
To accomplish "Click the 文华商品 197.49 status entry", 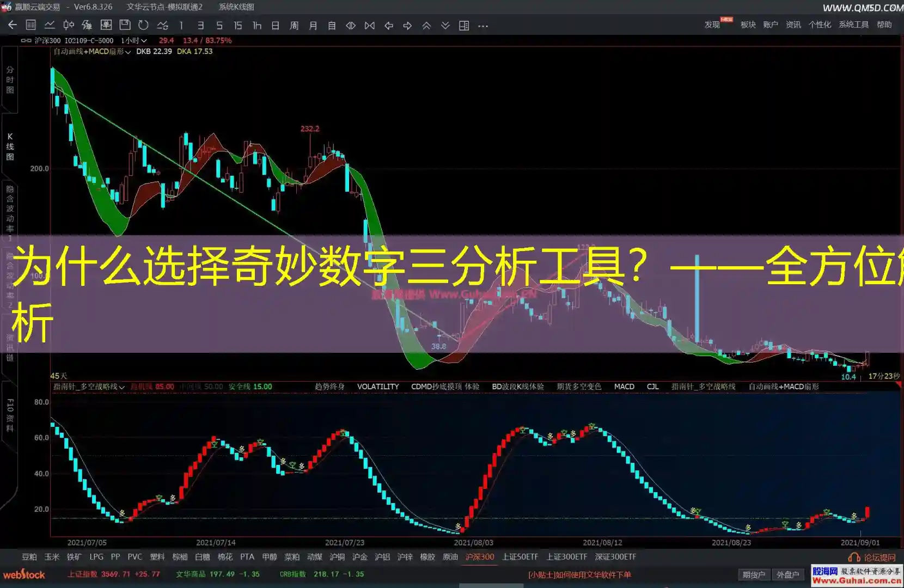I will (218, 574).
